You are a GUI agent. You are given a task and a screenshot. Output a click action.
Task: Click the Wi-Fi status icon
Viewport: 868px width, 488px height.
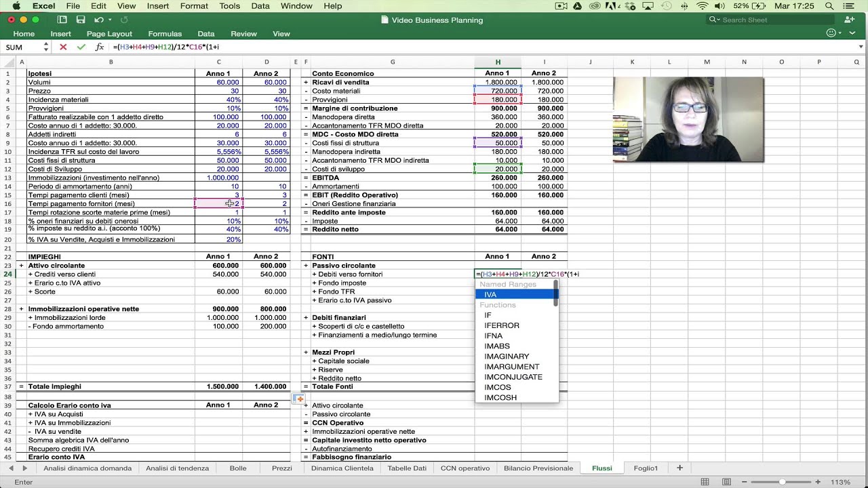click(702, 6)
